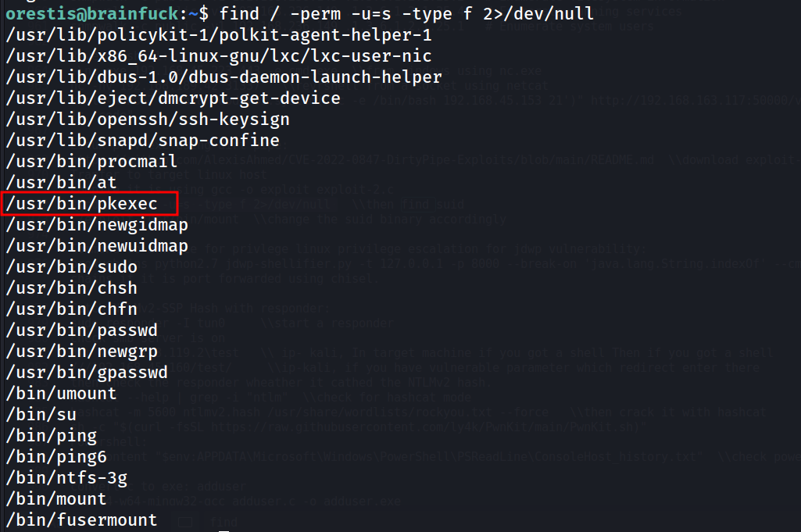
Task: Click the /bin/fusermount line
Action: point(82,520)
